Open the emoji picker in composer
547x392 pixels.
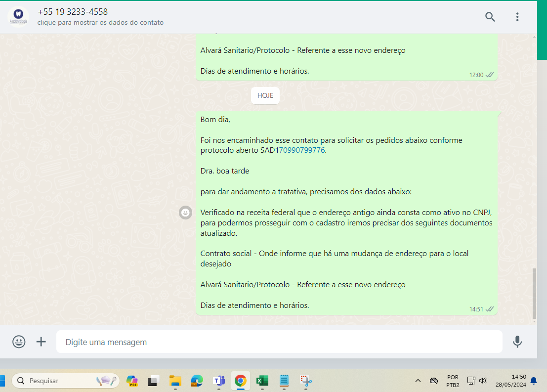(19, 342)
